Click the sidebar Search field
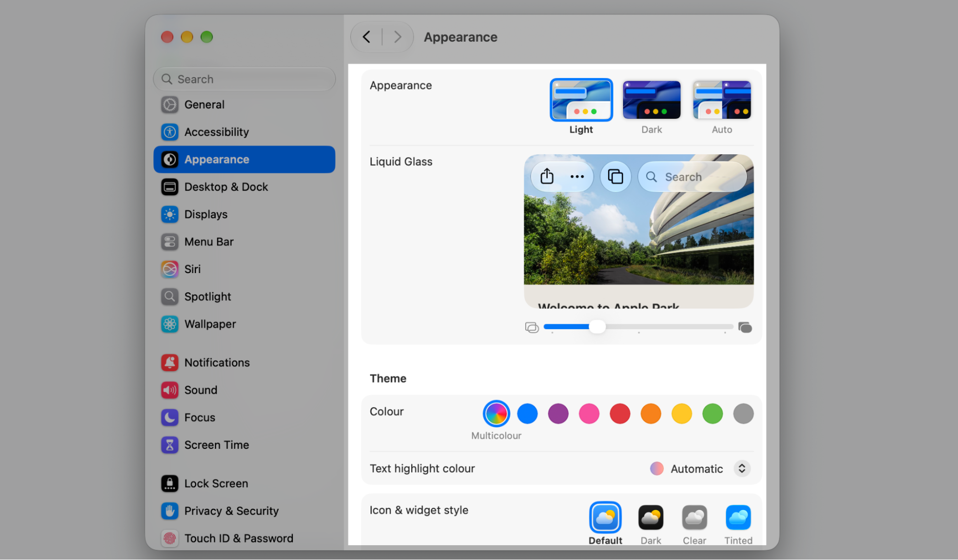The image size is (958, 560). click(x=244, y=79)
